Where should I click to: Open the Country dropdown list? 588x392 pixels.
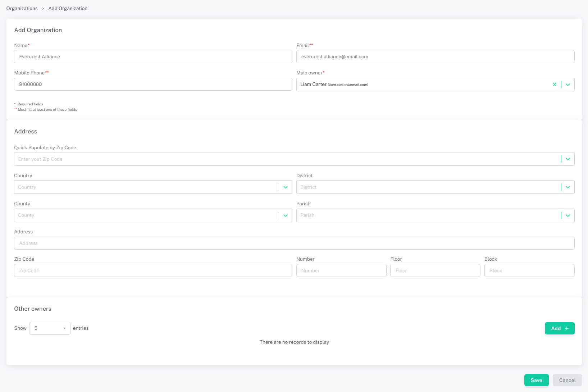(286, 187)
